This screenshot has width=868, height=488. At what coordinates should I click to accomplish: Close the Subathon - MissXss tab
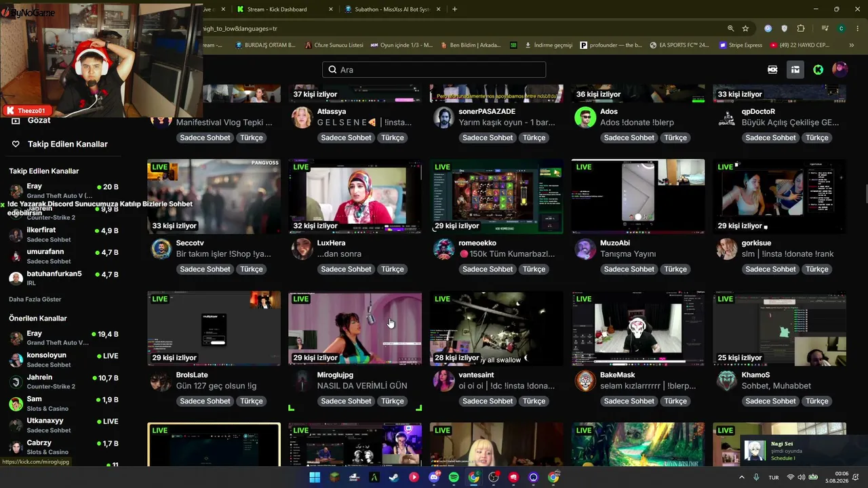[439, 9]
